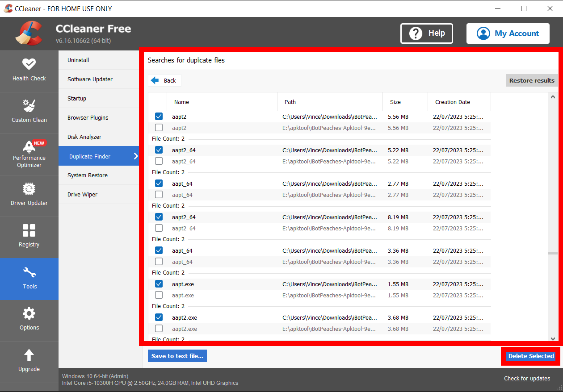Image resolution: width=563 pixels, height=392 pixels.
Task: Click the Upgrade arrow icon
Action: click(x=29, y=356)
